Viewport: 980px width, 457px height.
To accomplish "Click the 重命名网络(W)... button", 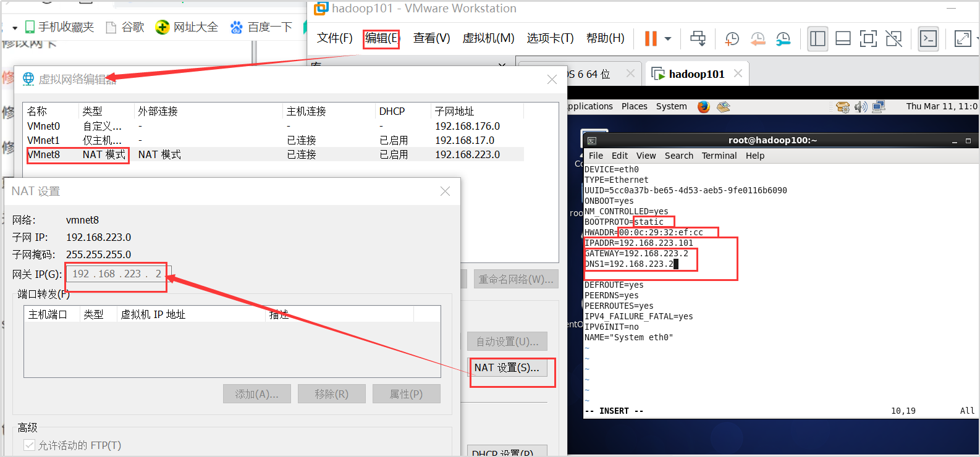I will point(516,279).
